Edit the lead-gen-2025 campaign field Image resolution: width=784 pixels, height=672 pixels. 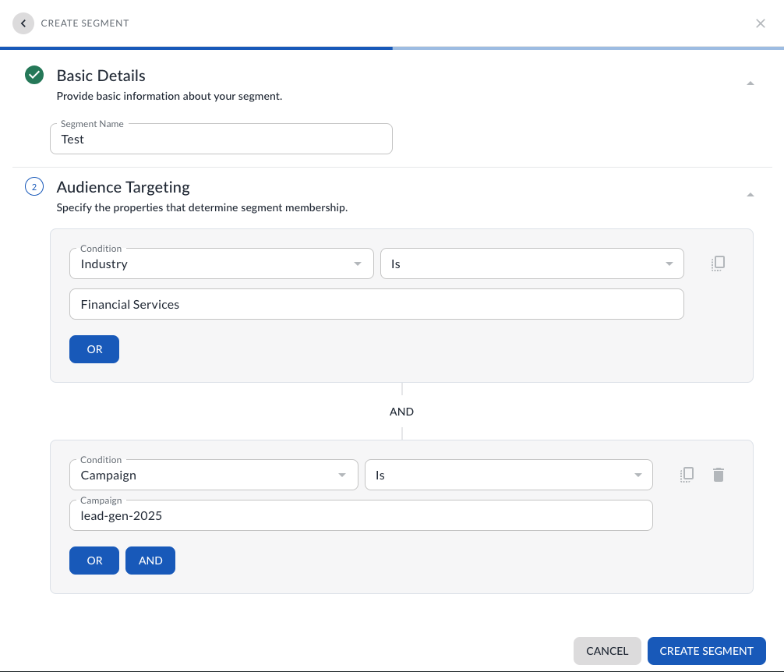click(361, 515)
